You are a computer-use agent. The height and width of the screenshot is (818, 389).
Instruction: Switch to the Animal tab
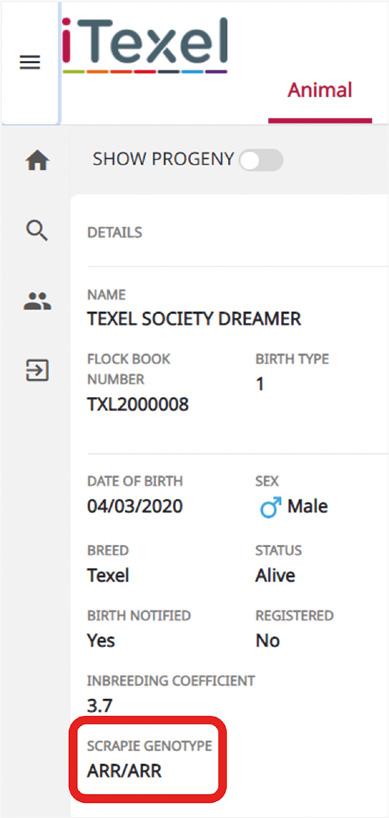pos(320,90)
